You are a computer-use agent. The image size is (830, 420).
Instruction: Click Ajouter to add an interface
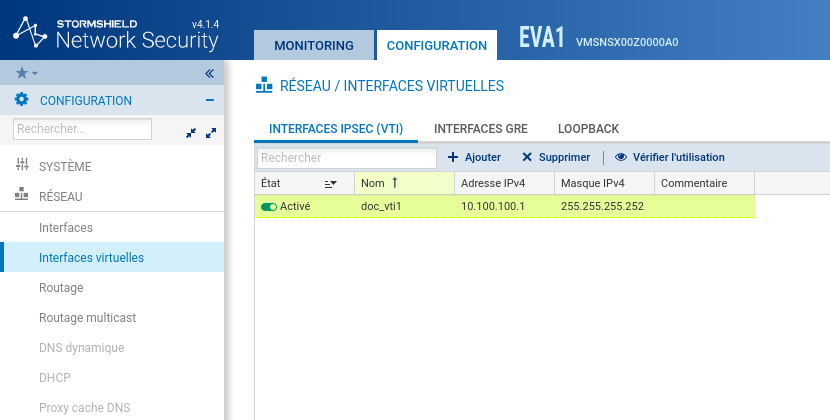pos(474,157)
